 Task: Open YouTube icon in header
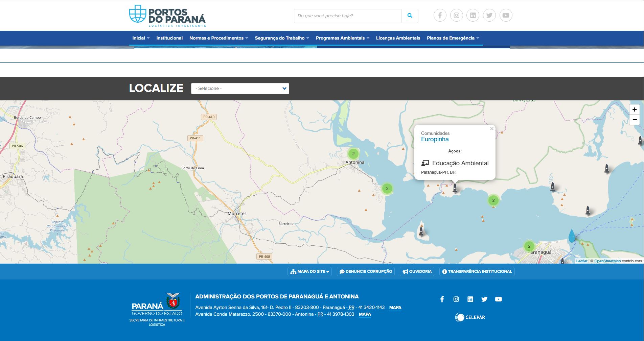point(506,15)
